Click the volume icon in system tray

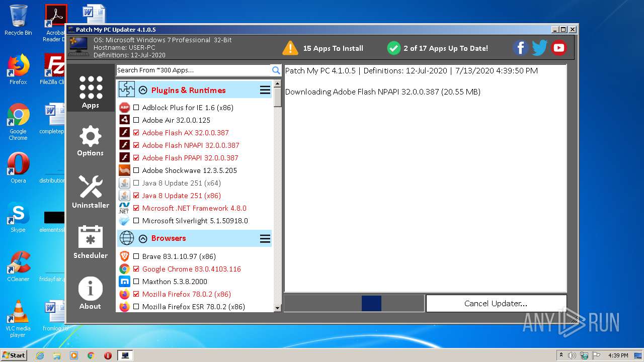pyautogui.click(x=572, y=355)
